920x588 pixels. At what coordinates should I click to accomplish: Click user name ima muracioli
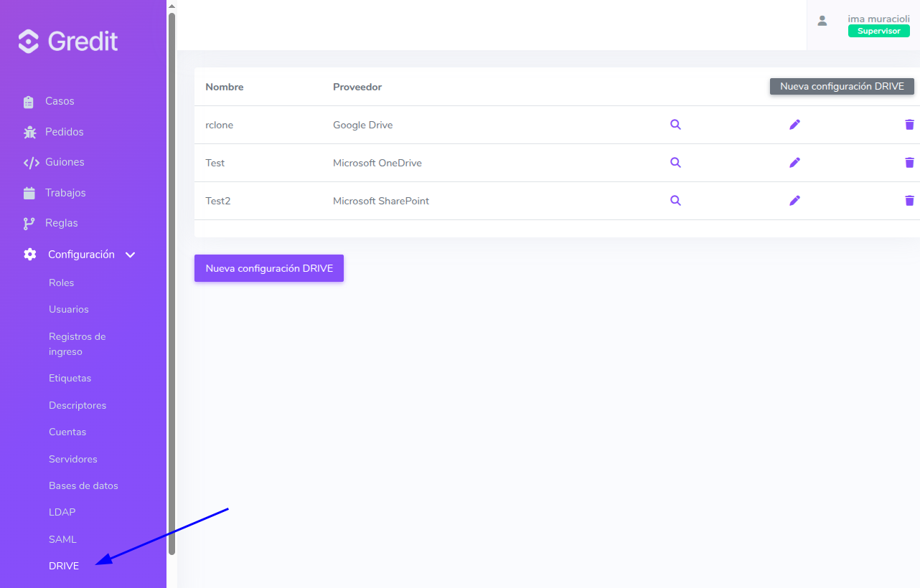[878, 19]
